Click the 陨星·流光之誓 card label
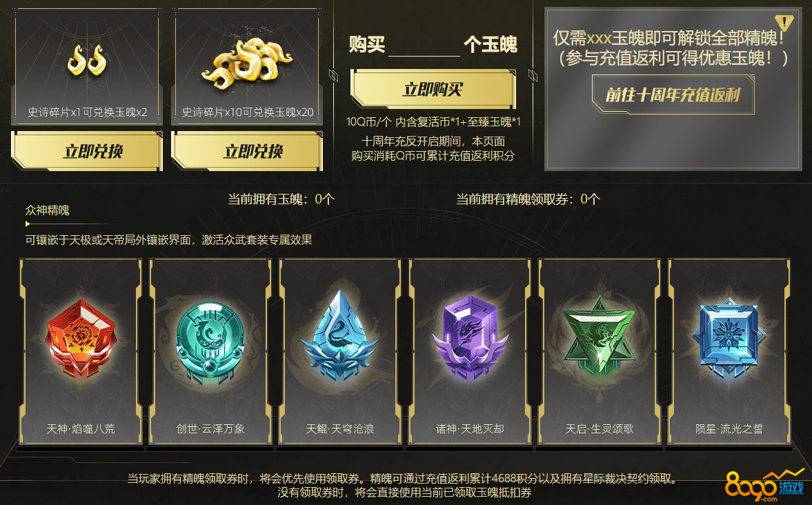The height and width of the screenshot is (505, 812). click(x=729, y=428)
